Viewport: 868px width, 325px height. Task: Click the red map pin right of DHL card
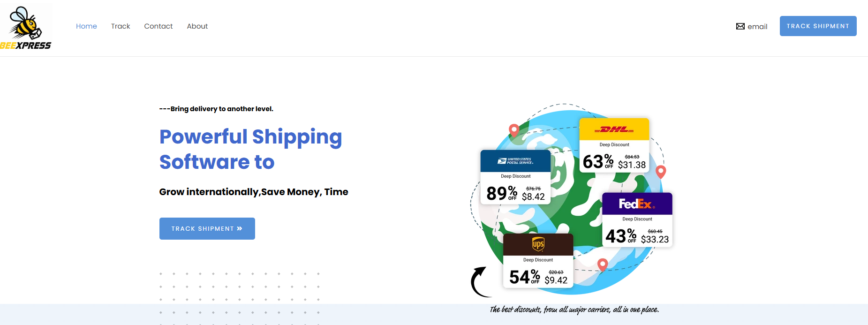click(661, 171)
